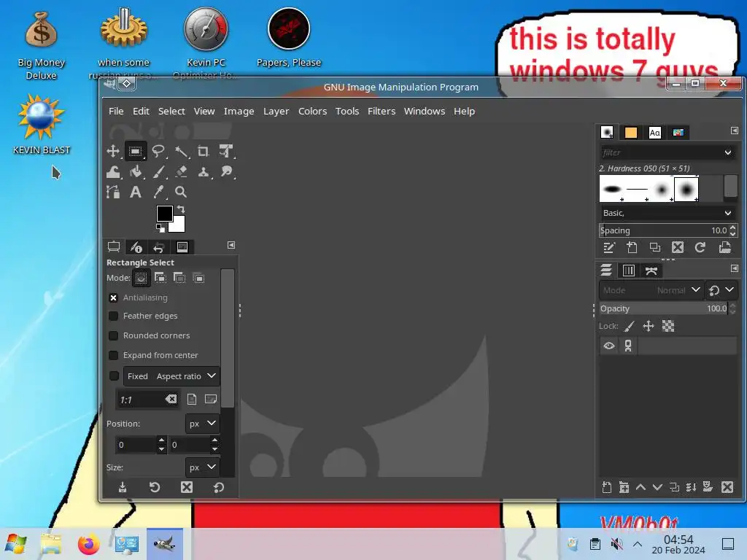747x560 pixels.
Task: Set landscape orientation for aspect ratio
Action: pyautogui.click(x=211, y=400)
